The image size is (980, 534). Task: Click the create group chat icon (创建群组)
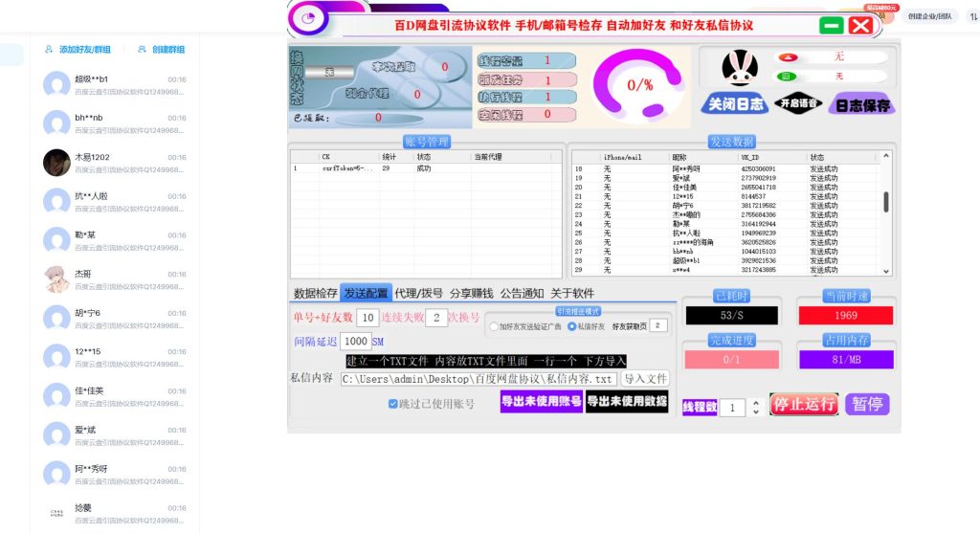point(142,50)
